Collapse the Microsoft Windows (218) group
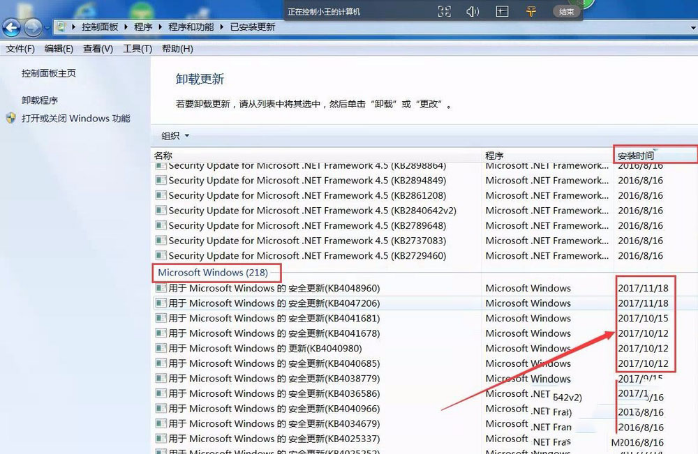Image resolution: width=698 pixels, height=454 pixels. (215, 272)
